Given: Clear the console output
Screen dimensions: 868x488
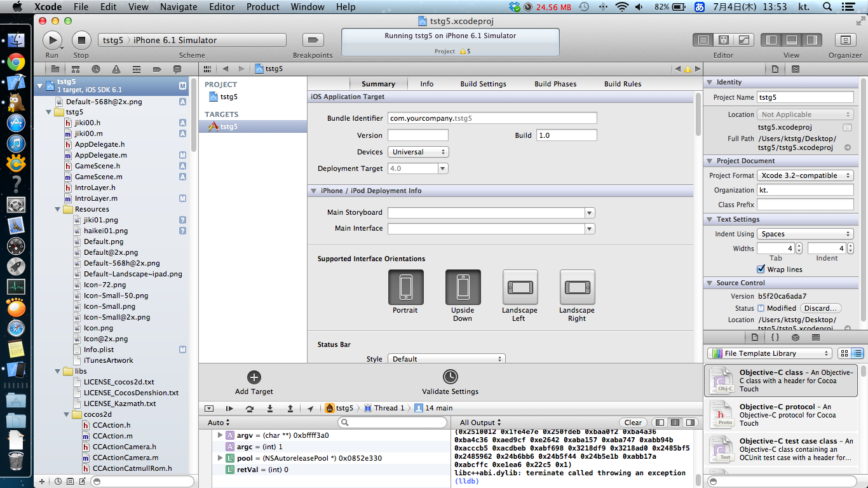Looking at the screenshot, I should point(633,423).
